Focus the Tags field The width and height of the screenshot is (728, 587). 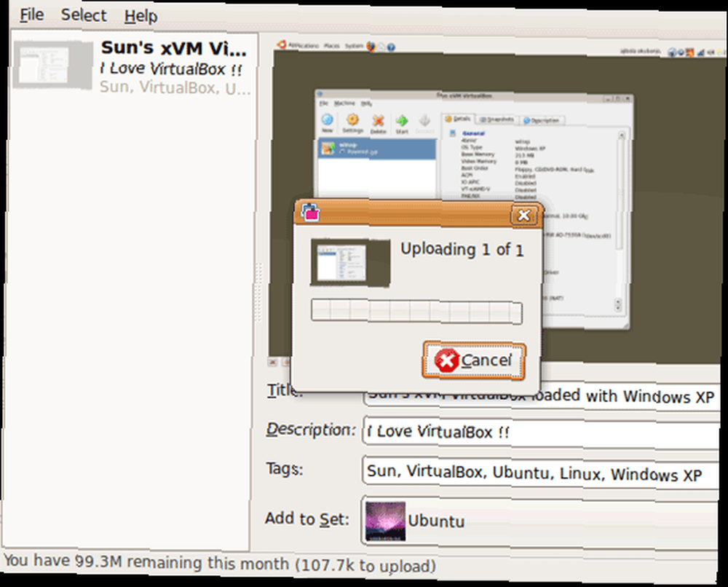[x=541, y=473]
